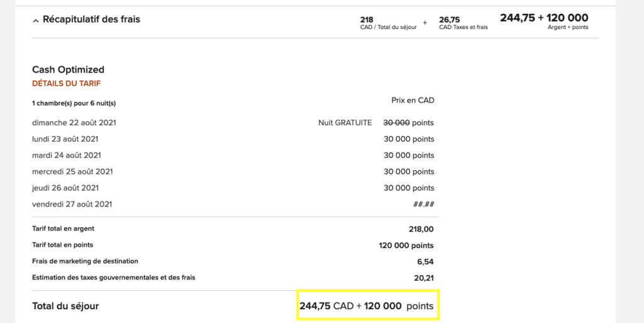Select the lundi 23 août 2021 date
Image resolution: width=644 pixels, height=323 pixels.
click(x=65, y=139)
